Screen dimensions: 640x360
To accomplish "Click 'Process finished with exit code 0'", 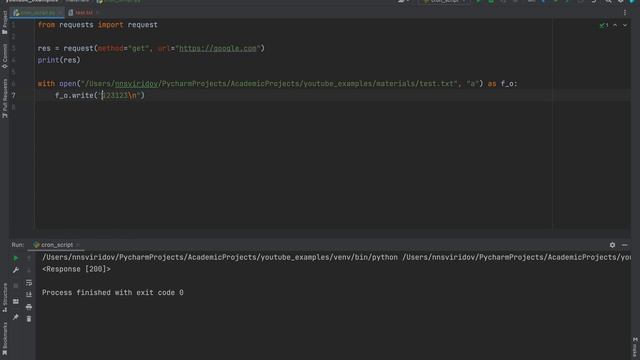I will pyautogui.click(x=113, y=293).
